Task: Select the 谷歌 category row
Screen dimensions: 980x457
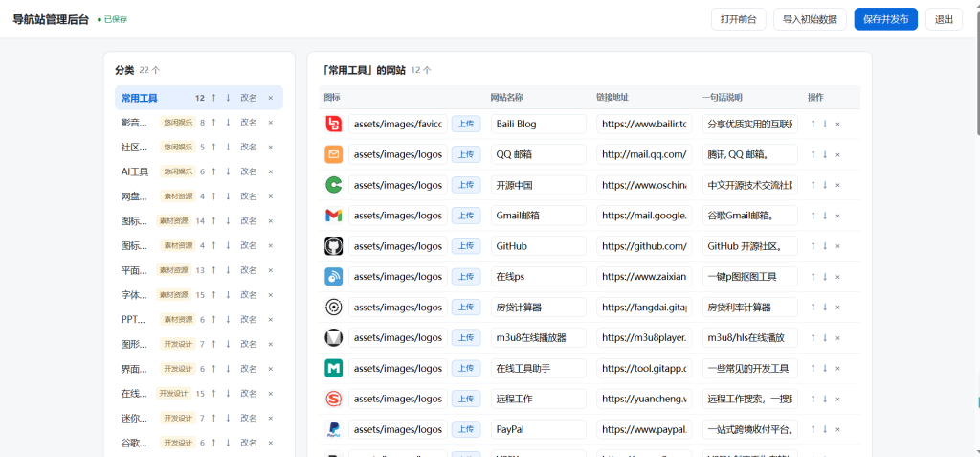Action: pyautogui.click(x=199, y=443)
